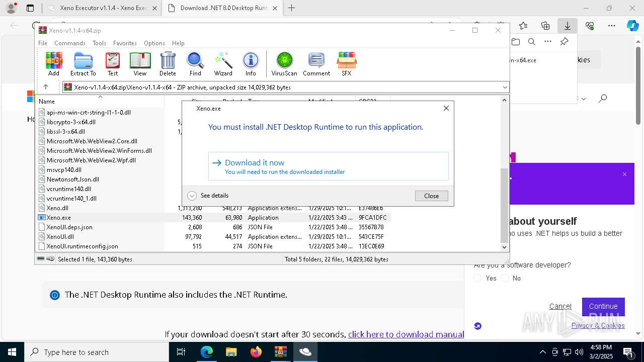Click here to download manually link
The height and width of the screenshot is (362, 644).
pyautogui.click(x=406, y=334)
